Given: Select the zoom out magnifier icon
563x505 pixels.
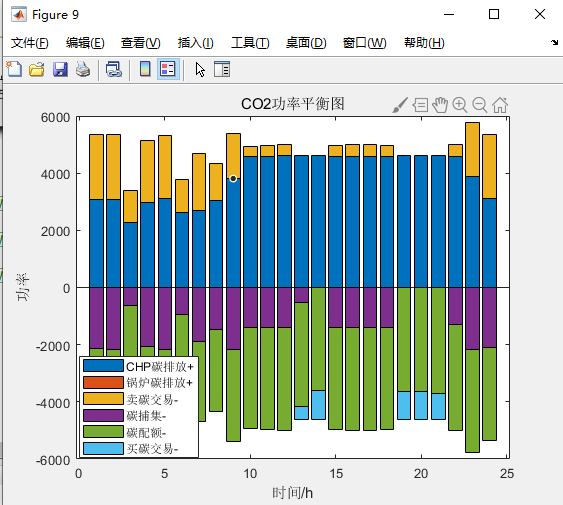Looking at the screenshot, I should [480, 105].
